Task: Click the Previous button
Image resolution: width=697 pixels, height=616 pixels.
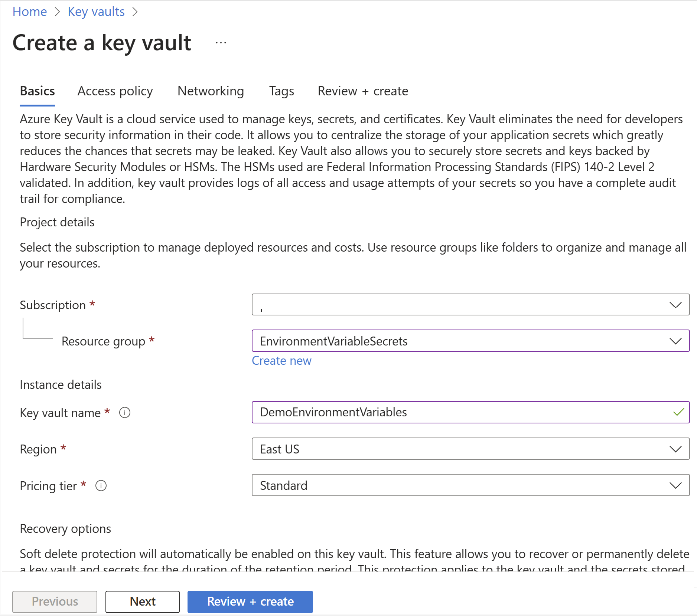Action: 55,602
